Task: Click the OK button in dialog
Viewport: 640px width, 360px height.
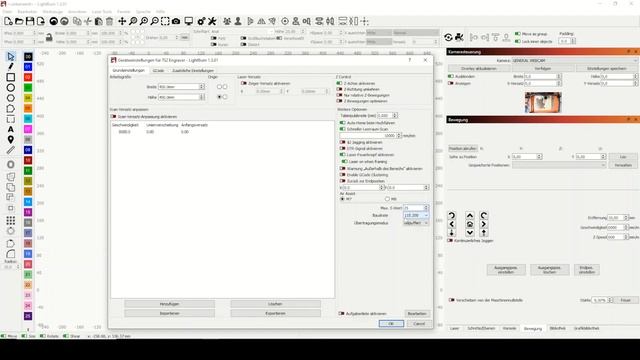Action: (x=391, y=323)
